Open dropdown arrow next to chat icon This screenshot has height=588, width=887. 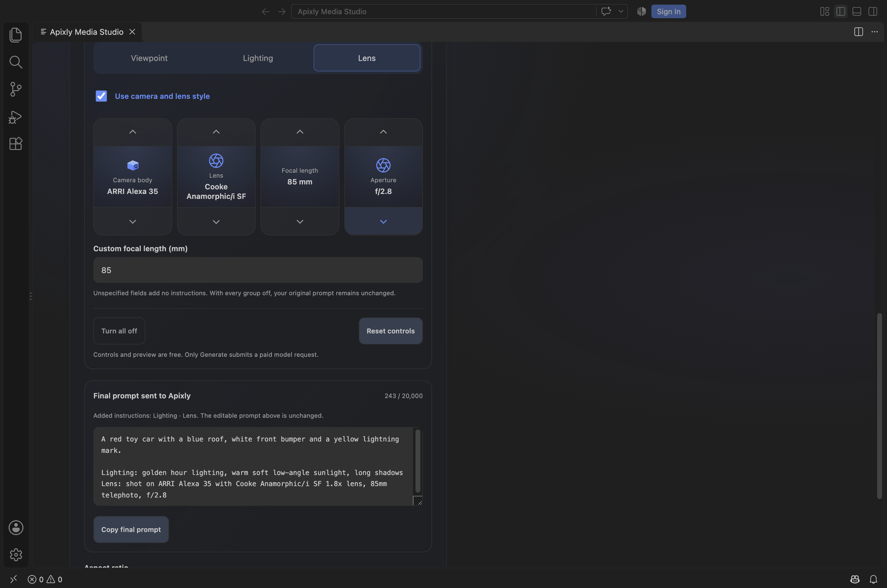tap(621, 11)
